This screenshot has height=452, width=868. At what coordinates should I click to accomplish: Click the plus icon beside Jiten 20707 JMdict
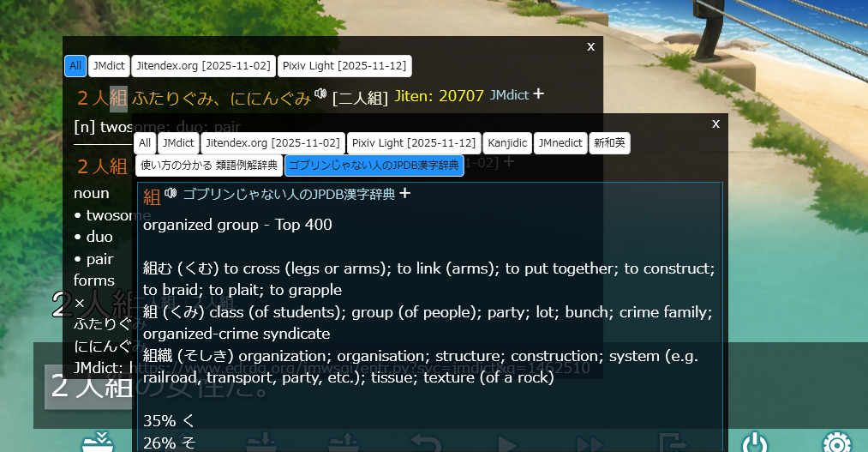tap(539, 93)
